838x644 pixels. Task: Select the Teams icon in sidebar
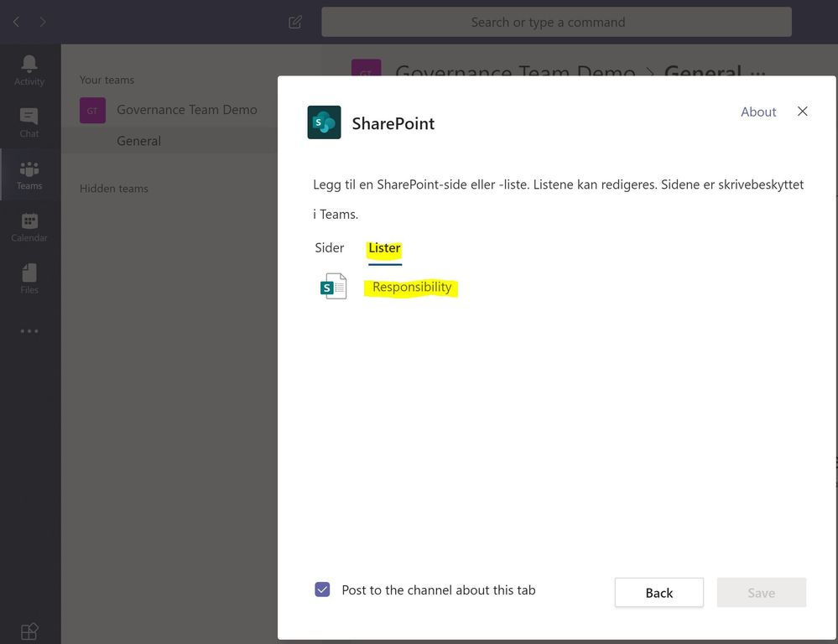(29, 174)
